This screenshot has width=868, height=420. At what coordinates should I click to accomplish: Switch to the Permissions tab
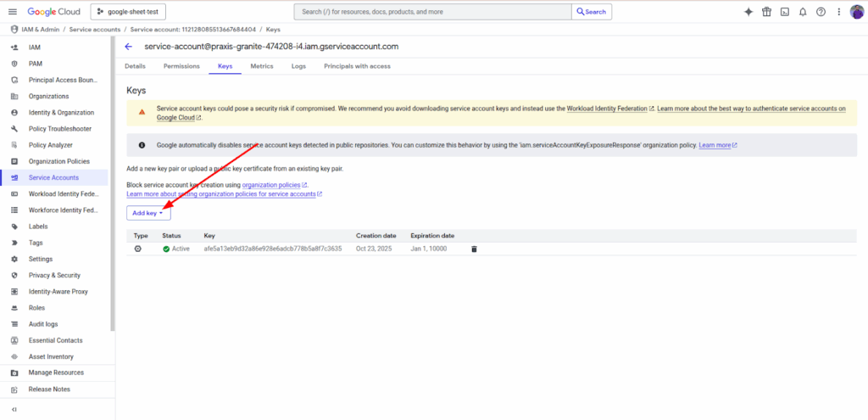click(181, 65)
